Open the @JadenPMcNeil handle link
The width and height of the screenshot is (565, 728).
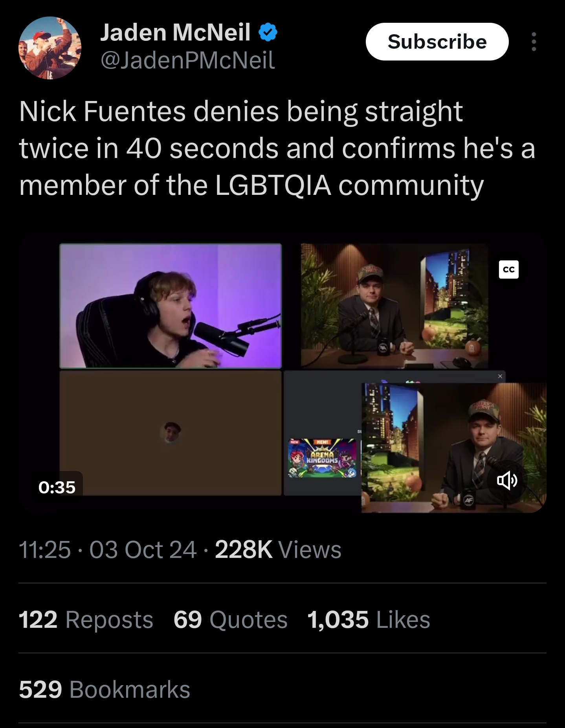coord(188,61)
